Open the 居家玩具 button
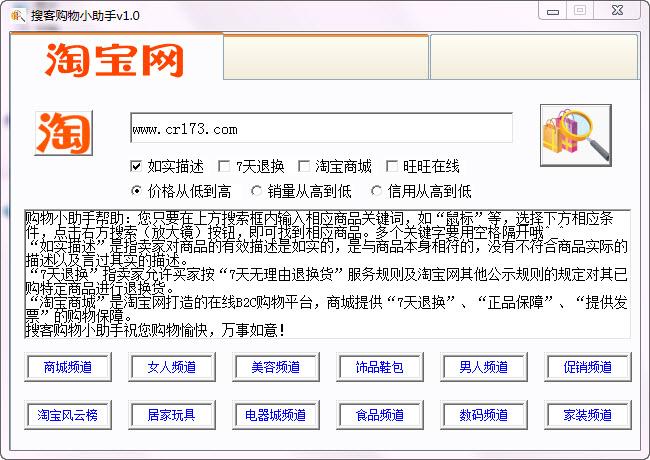The height and width of the screenshot is (460, 650). pyautogui.click(x=172, y=415)
